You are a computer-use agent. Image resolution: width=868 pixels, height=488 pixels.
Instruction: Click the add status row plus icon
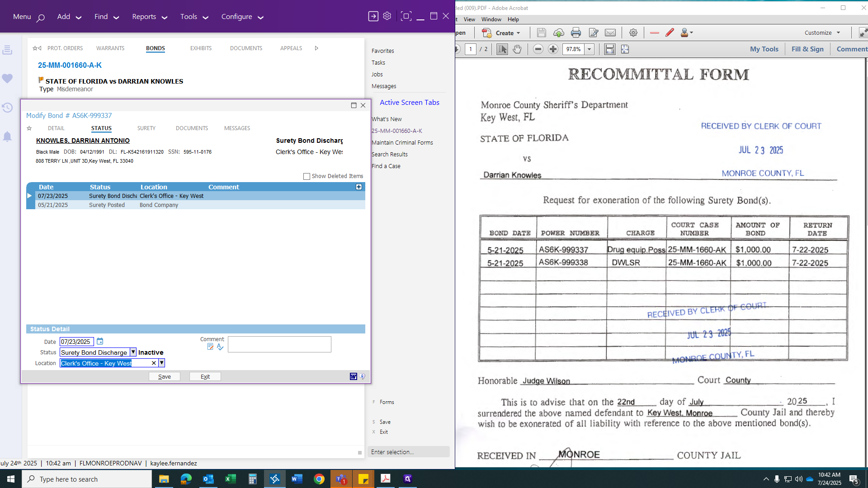(x=359, y=187)
